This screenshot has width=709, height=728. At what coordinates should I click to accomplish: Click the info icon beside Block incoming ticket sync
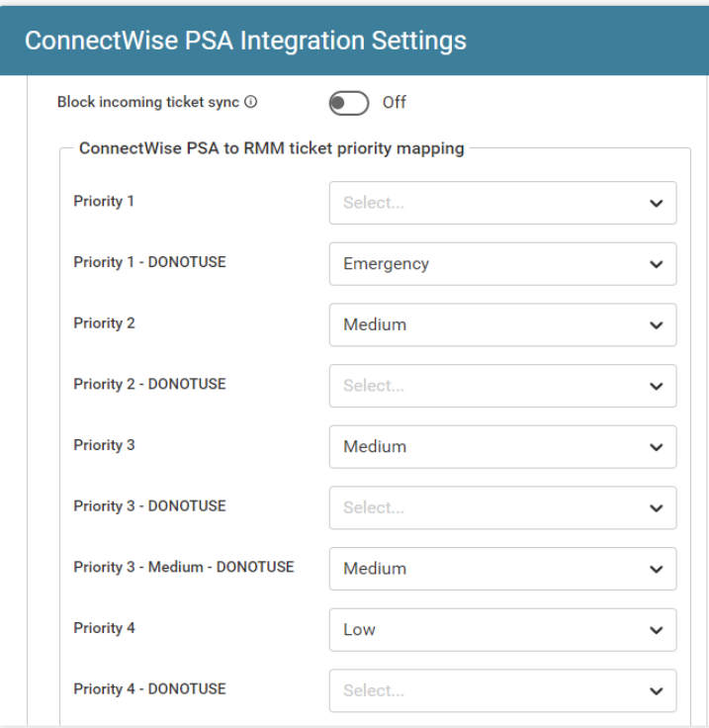[x=251, y=102]
